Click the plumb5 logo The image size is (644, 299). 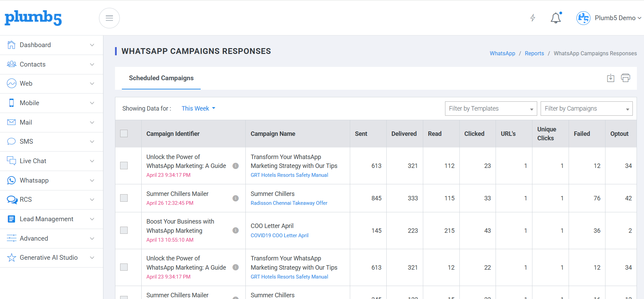[x=33, y=18]
